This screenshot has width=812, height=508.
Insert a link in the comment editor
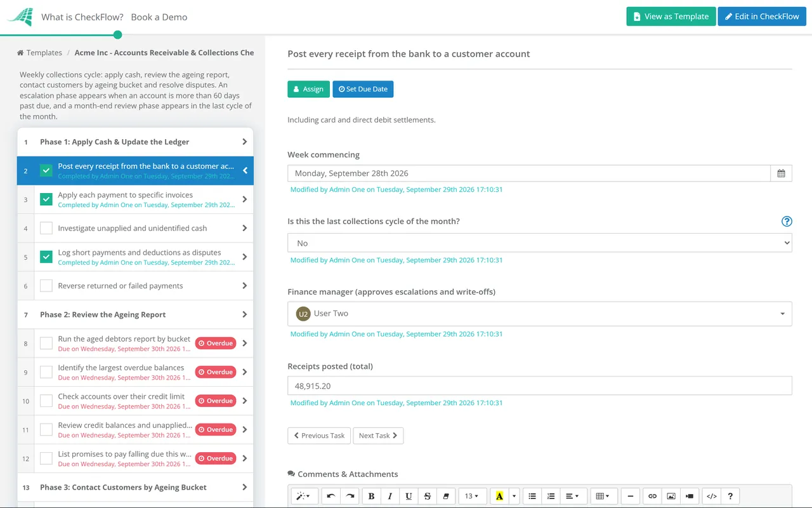pos(652,497)
